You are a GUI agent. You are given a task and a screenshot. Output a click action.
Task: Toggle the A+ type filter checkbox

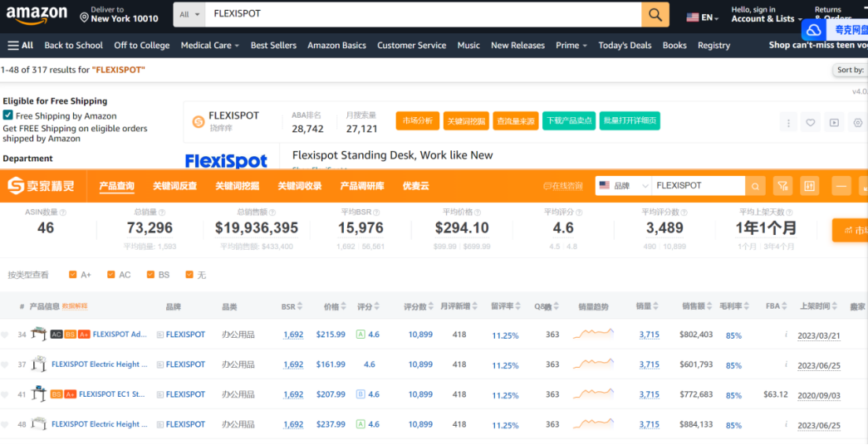[73, 275]
